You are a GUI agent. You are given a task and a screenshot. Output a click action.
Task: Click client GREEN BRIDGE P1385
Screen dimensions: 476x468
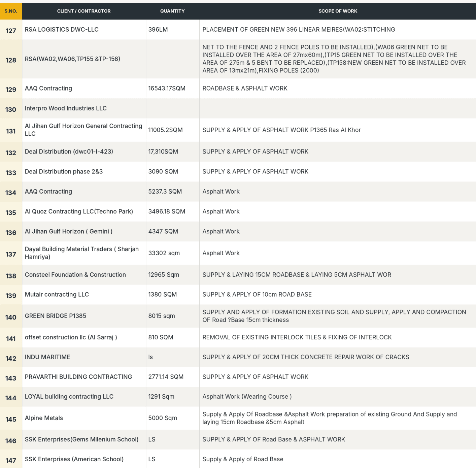56,316
